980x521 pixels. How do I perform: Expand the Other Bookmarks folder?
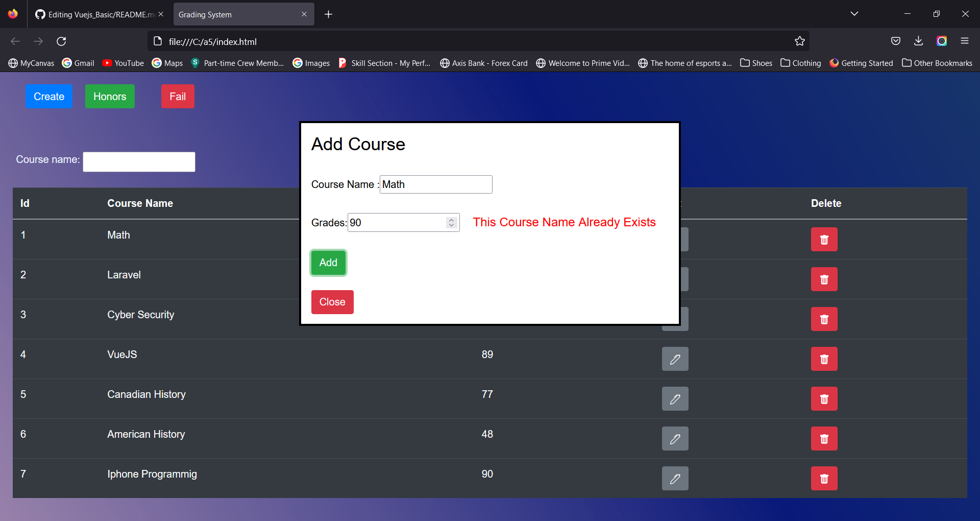point(937,63)
